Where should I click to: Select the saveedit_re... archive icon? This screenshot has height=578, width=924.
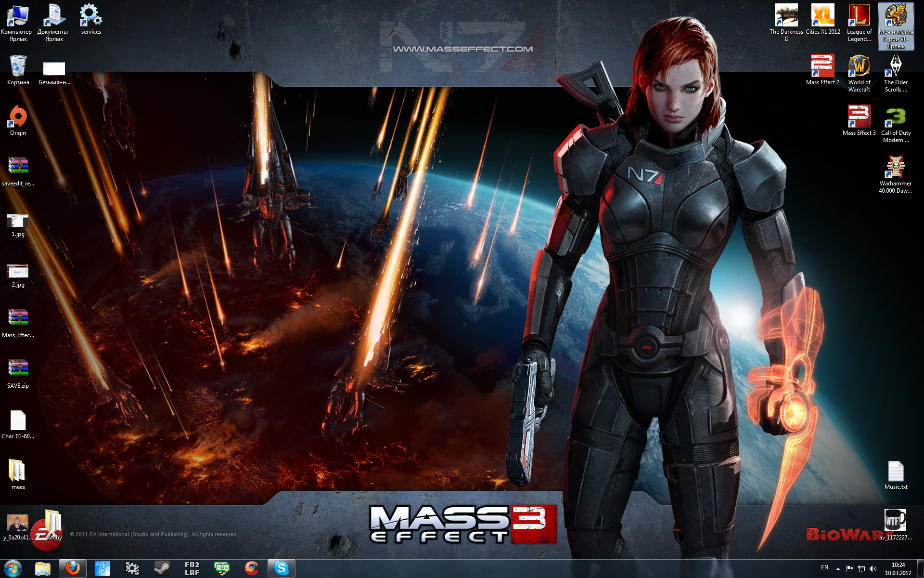point(18,171)
